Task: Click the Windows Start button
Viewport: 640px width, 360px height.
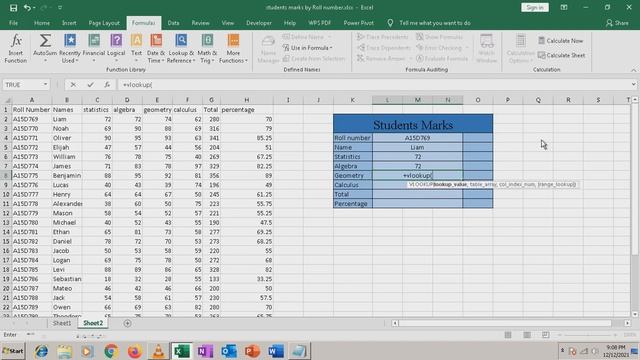Action: coord(13,351)
